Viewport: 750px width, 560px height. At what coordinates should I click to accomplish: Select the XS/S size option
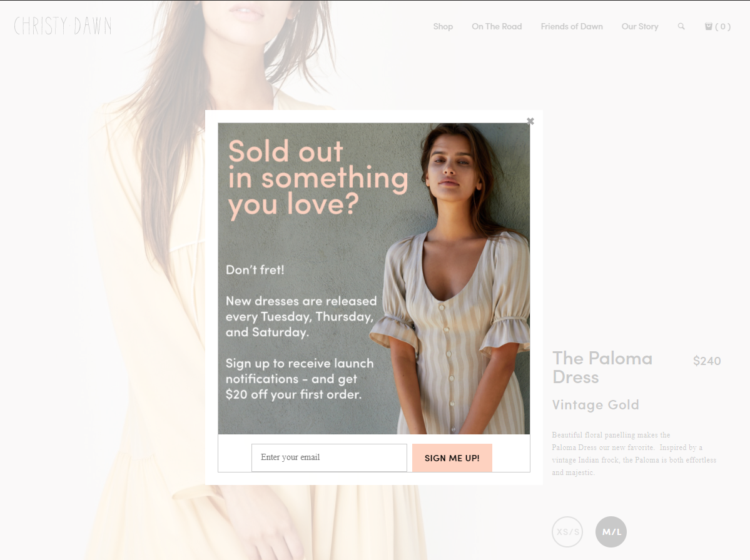click(567, 532)
